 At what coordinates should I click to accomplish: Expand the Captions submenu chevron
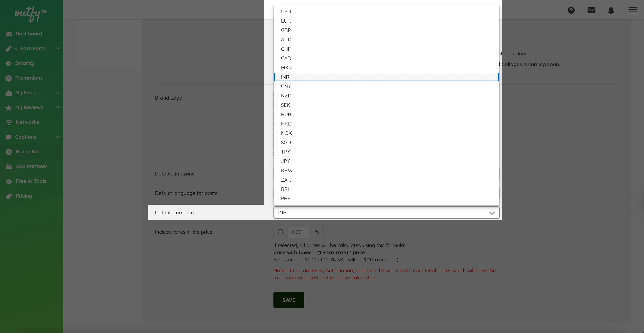point(58,137)
